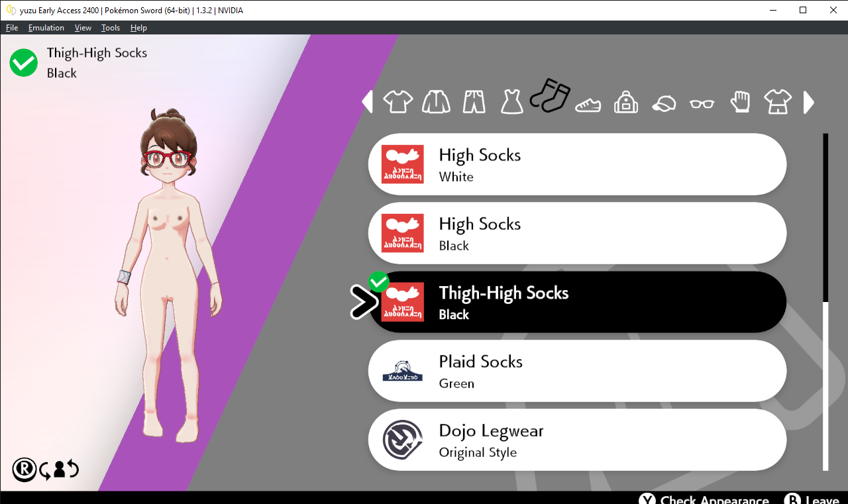
Task: Click Check Appearance at the bottom
Action: [714, 501]
